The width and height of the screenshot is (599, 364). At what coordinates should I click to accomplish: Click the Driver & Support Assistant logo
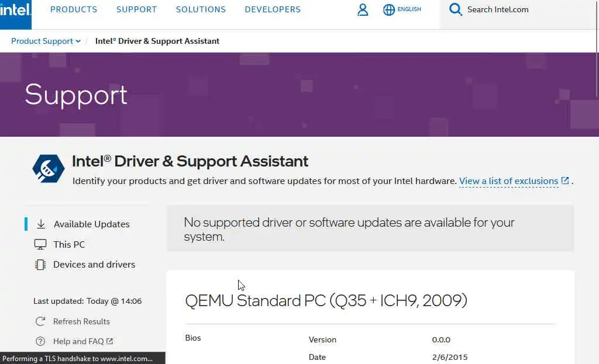[x=49, y=168]
